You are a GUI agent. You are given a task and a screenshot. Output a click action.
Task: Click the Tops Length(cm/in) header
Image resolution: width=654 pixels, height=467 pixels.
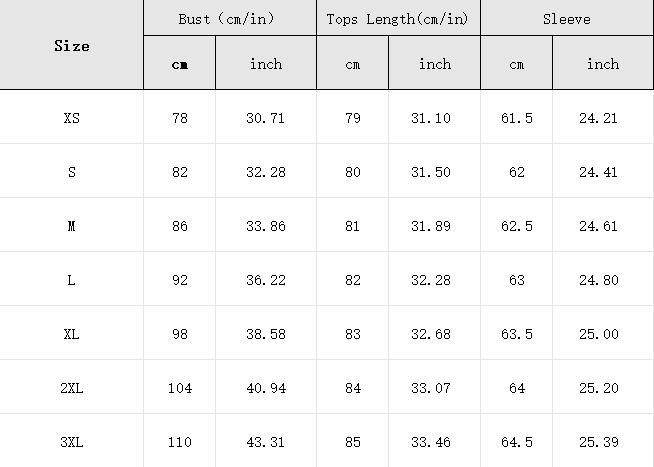point(397,19)
